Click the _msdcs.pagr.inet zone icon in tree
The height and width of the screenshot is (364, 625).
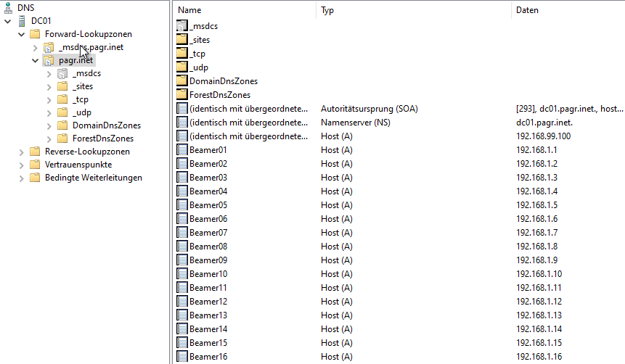49,48
